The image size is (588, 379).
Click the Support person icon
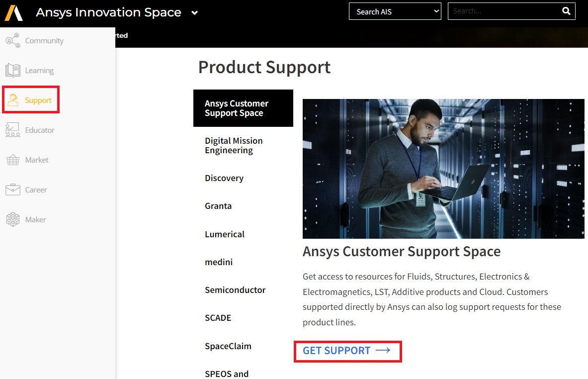click(13, 100)
